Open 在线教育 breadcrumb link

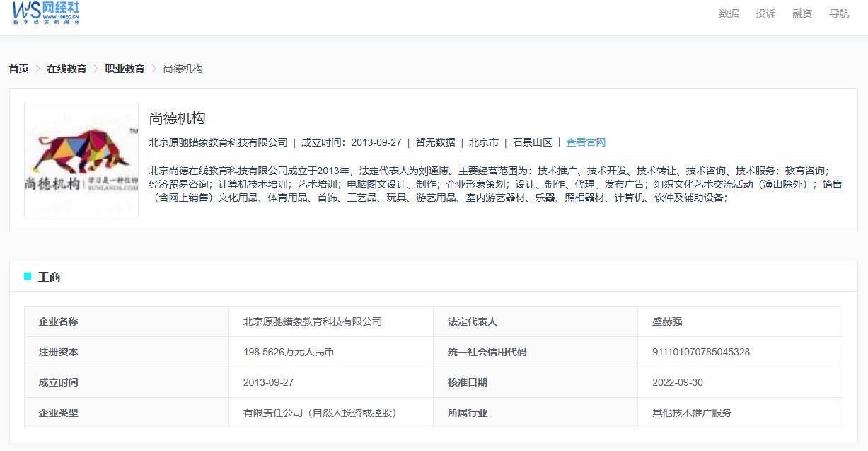pyautogui.click(x=66, y=69)
